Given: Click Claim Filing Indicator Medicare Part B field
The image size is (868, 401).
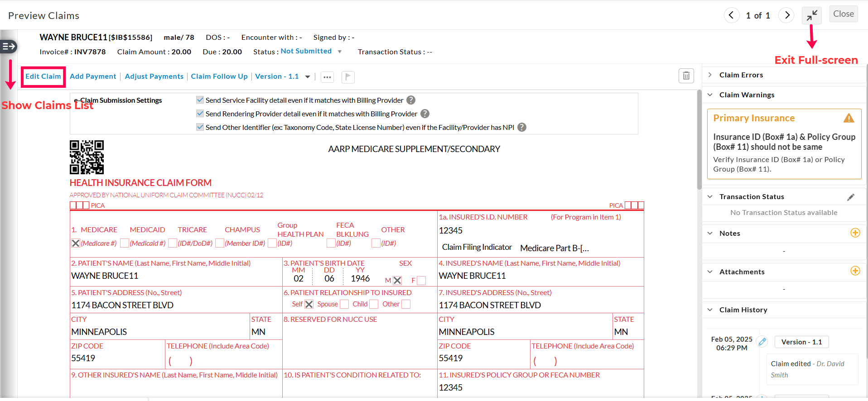Looking at the screenshot, I should click(x=555, y=248).
